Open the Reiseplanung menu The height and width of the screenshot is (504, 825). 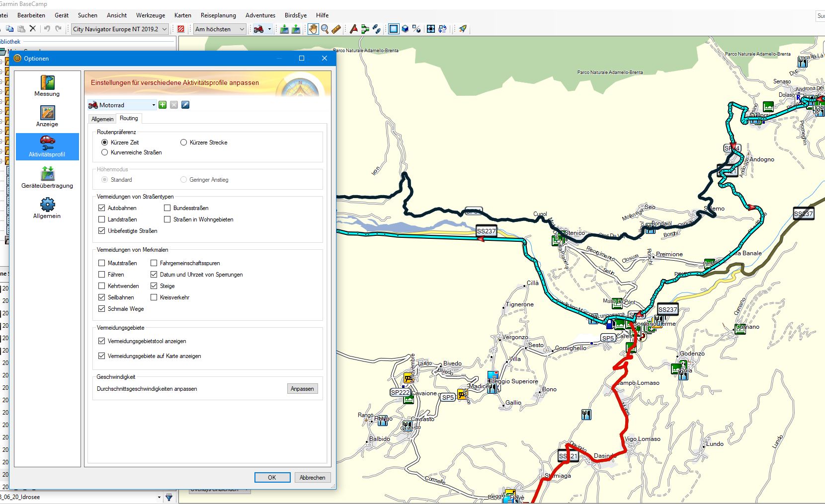tap(218, 15)
